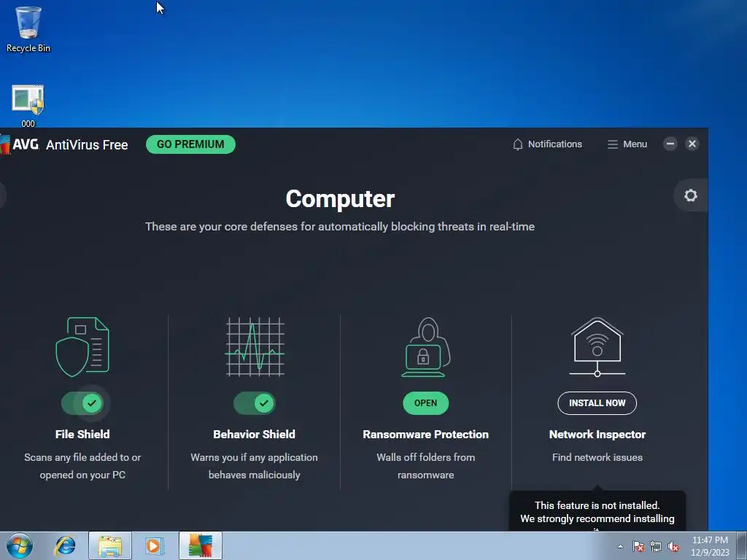Click the AVG logo in the title bar

point(20,144)
